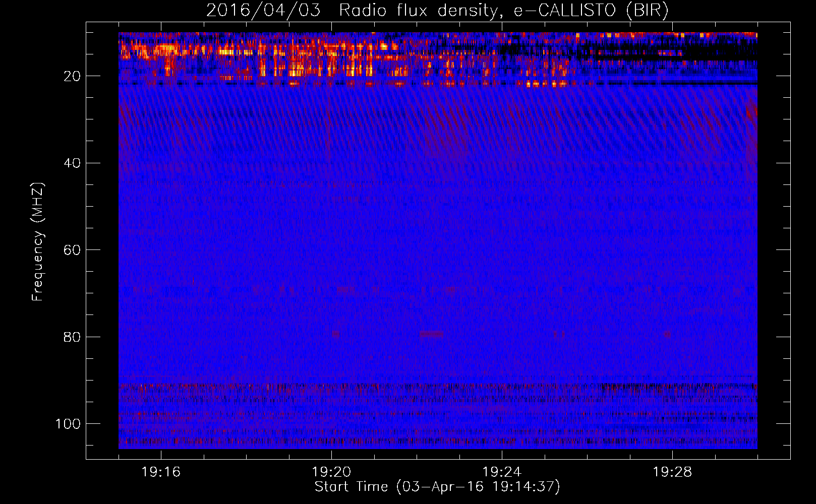Click the plot title 'Radio flux density, e-CALLISTO (BIR)'

(504, 10)
